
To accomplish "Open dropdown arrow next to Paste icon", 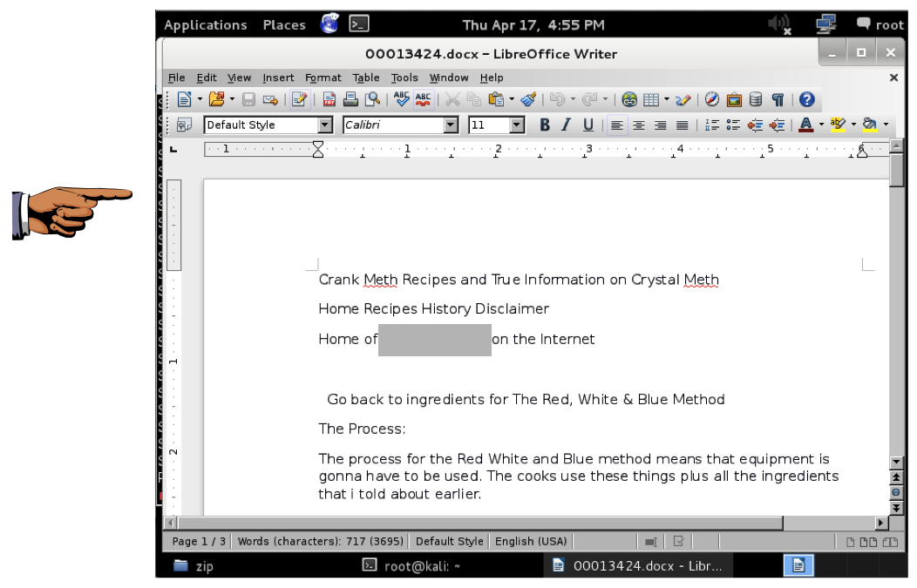I will tap(512, 99).
